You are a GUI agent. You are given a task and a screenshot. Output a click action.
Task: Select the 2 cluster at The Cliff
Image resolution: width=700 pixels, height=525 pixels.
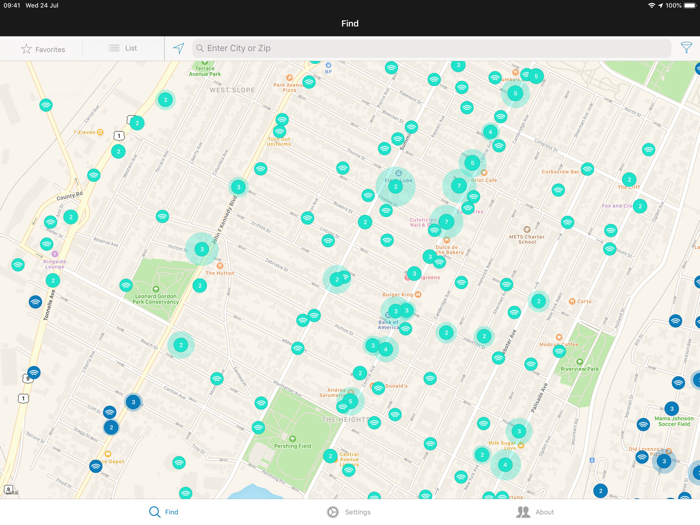click(x=629, y=179)
